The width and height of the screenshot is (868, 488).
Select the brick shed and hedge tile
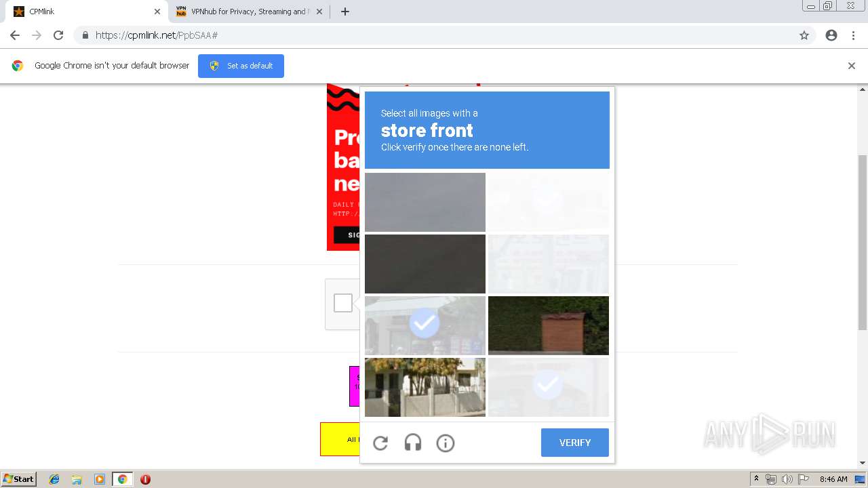pos(549,325)
